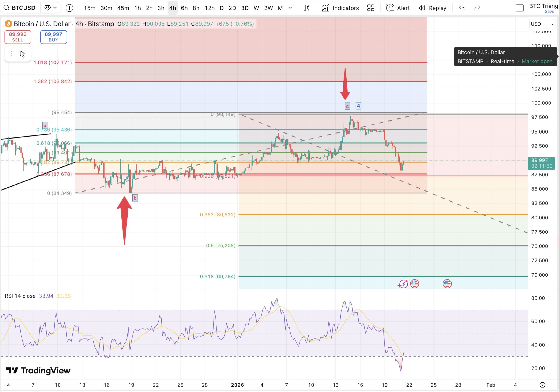Screen dimensions: 559x392
Task: Click the US flag economic event marker
Action: [x=415, y=283]
